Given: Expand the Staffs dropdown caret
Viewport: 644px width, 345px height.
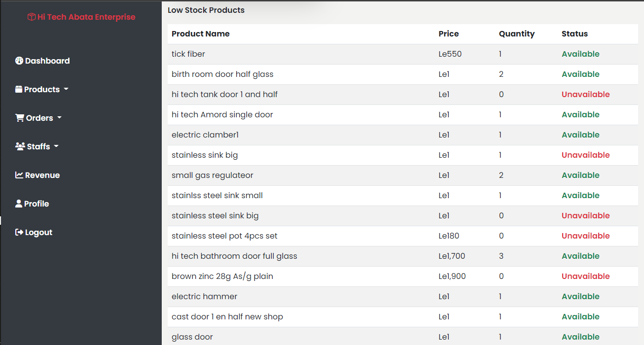Looking at the screenshot, I should click(x=56, y=147).
